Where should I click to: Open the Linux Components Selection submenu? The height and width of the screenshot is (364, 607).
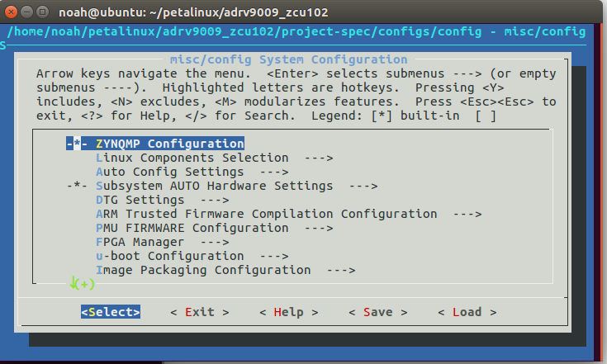[214, 158]
